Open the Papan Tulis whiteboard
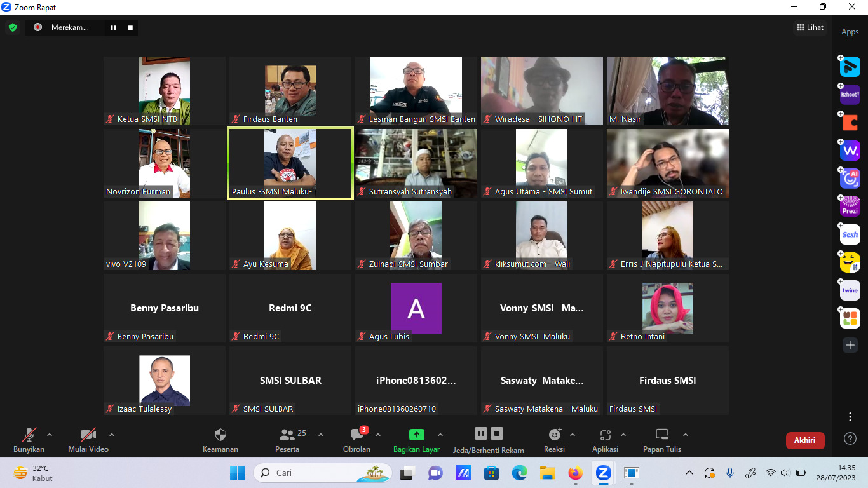This screenshot has width=868, height=488. click(661, 435)
